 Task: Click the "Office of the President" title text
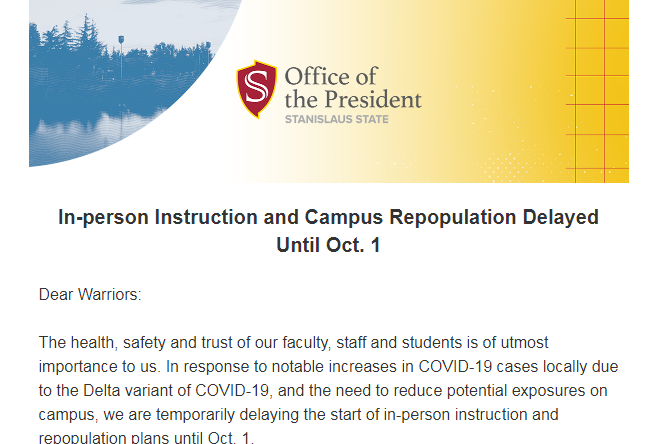(352, 88)
